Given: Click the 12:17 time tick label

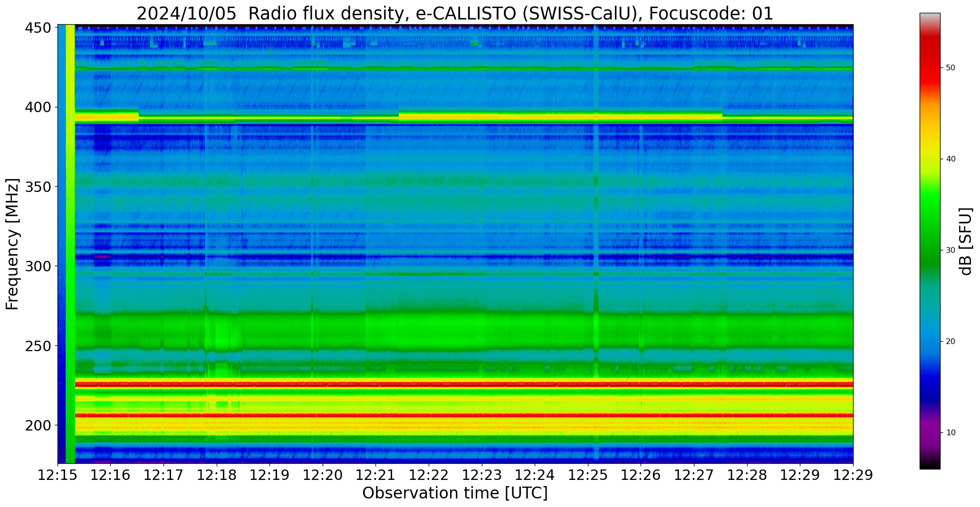Looking at the screenshot, I should tap(164, 475).
